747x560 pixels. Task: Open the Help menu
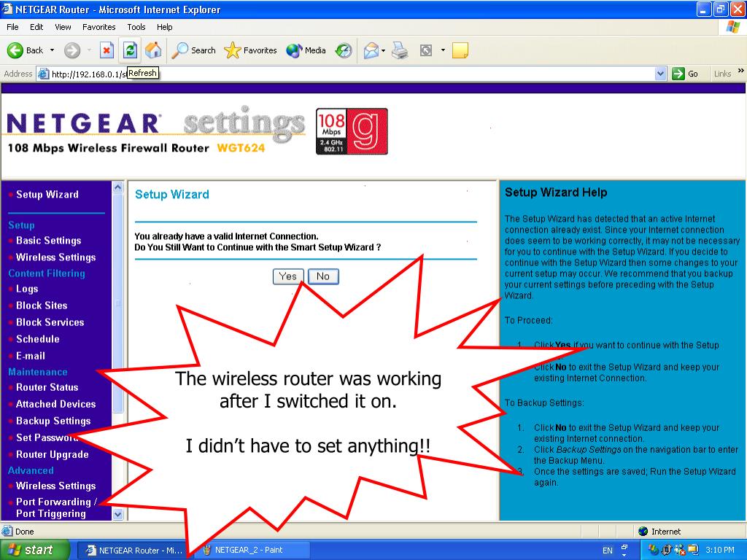click(x=164, y=27)
